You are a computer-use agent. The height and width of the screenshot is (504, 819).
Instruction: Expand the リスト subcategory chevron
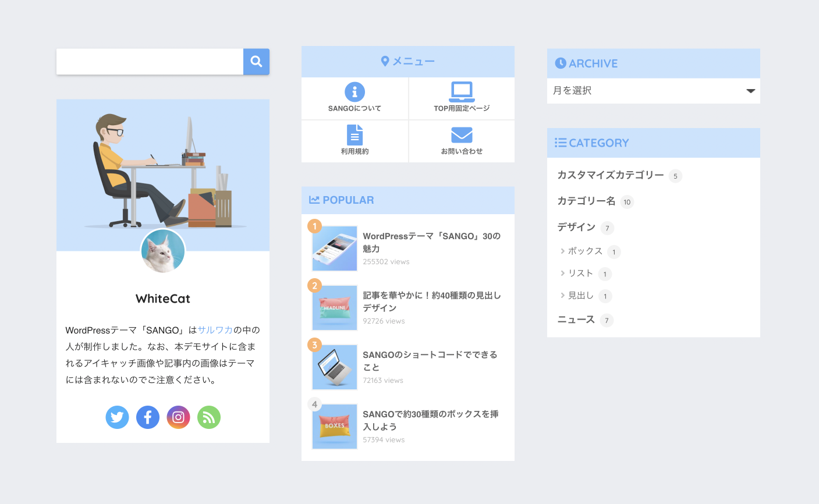tap(562, 274)
